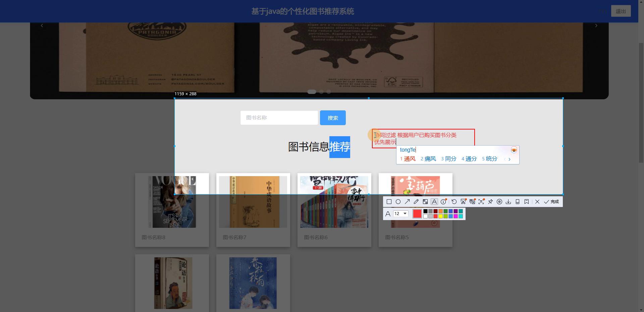Choose the dark red color swatch
This screenshot has width=644, height=312.
(435, 211)
